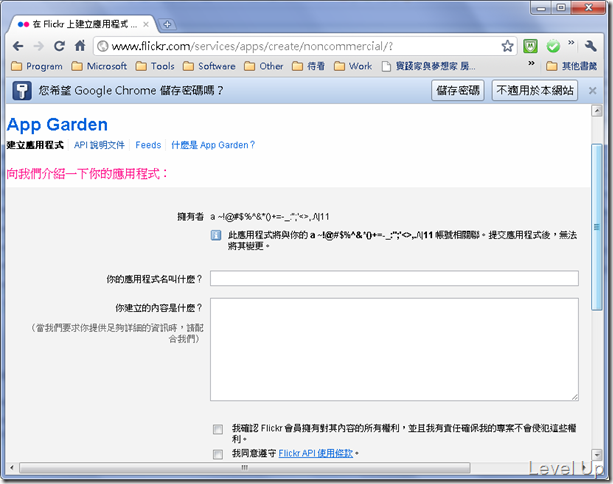Open the Software bookmarks folder

[x=209, y=66]
